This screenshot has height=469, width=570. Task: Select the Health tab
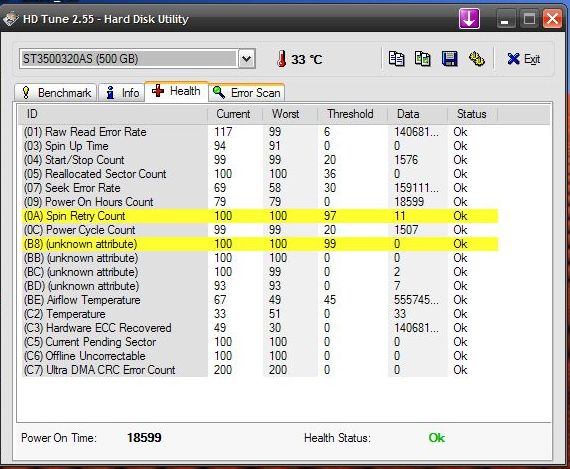[x=177, y=91]
